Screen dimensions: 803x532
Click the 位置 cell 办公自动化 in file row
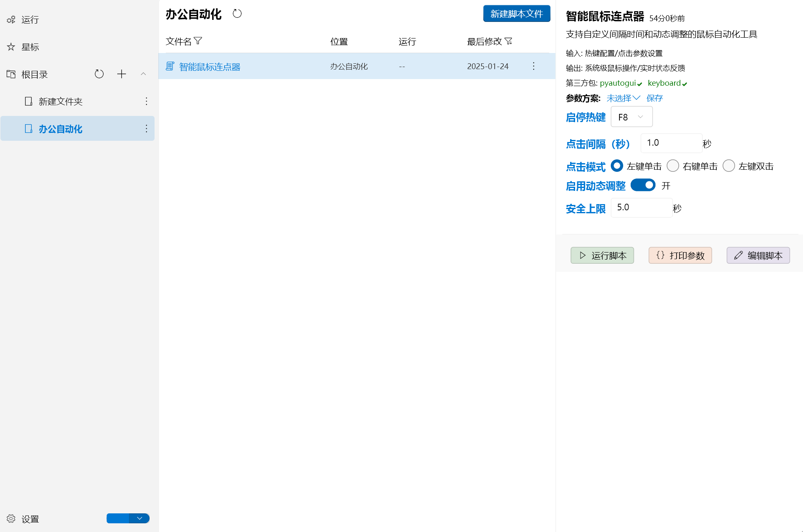tap(349, 66)
